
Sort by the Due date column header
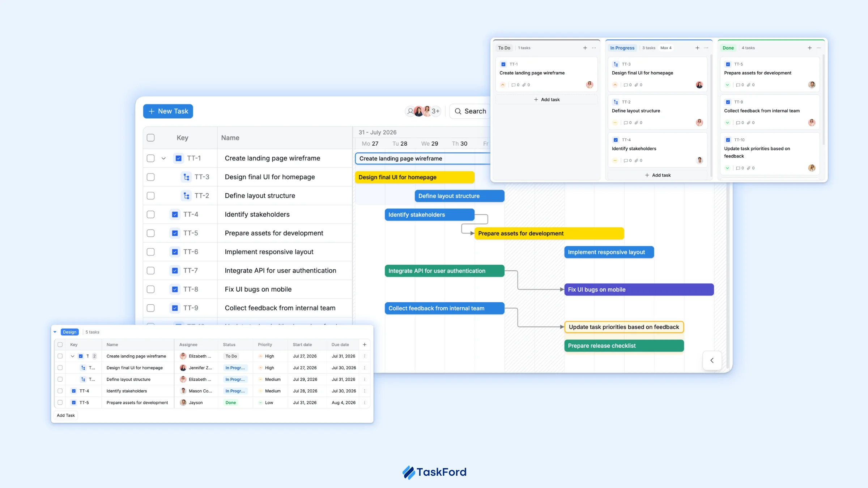click(x=340, y=344)
